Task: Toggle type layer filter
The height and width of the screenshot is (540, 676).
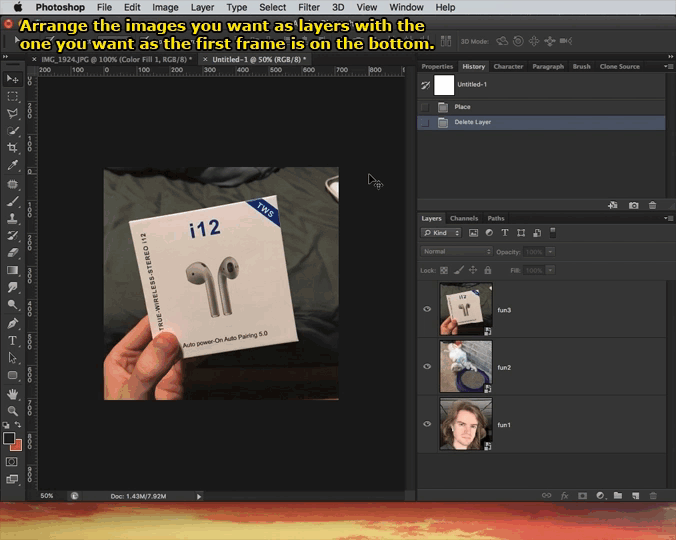Action: (x=505, y=233)
